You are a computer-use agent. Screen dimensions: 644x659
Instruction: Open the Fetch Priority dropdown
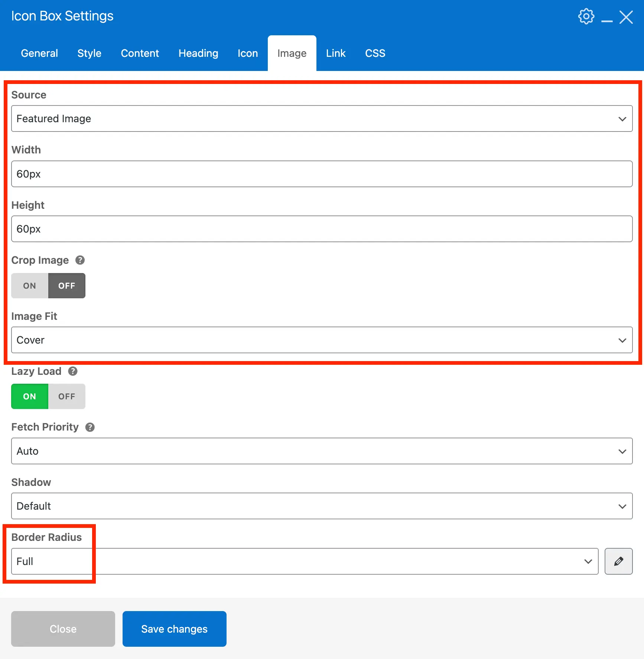(322, 451)
